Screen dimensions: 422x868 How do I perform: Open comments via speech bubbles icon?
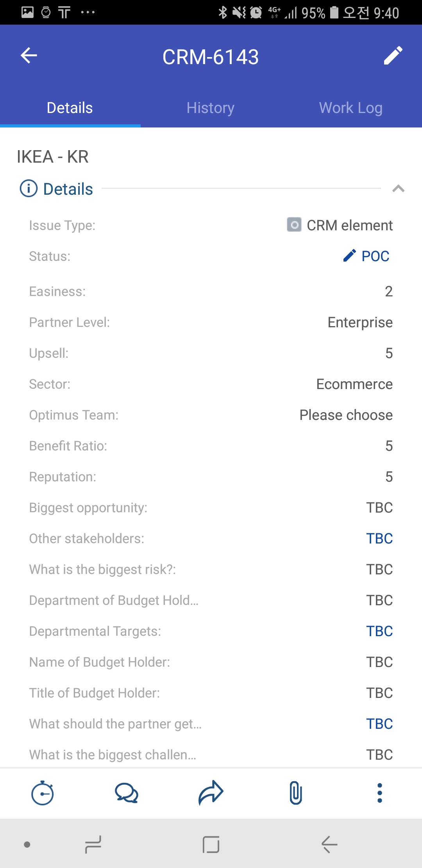127,793
